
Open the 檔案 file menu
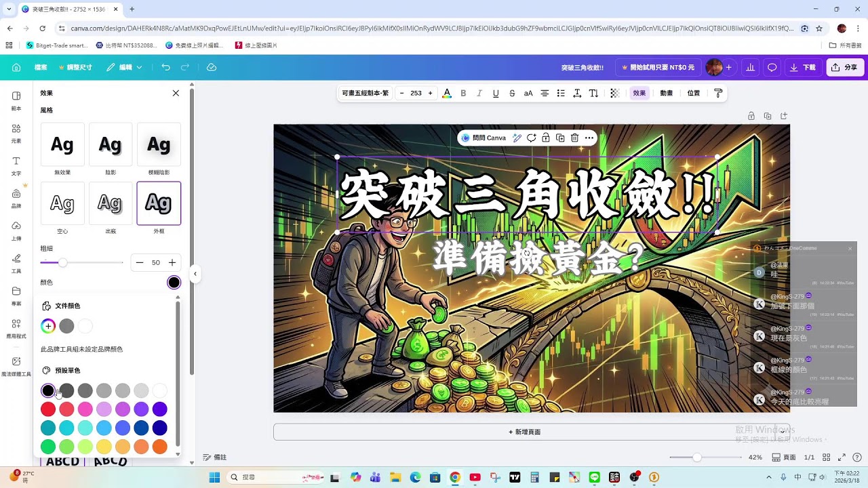pyautogui.click(x=41, y=67)
